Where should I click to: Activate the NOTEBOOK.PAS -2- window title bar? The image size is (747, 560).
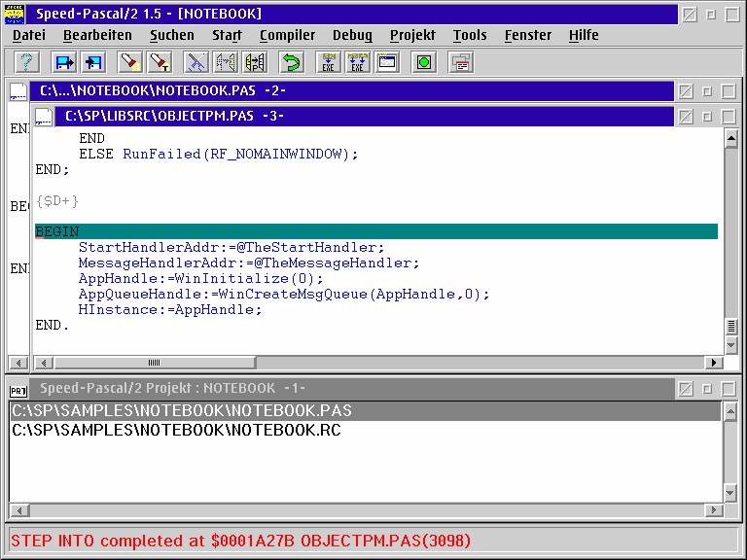[352, 91]
